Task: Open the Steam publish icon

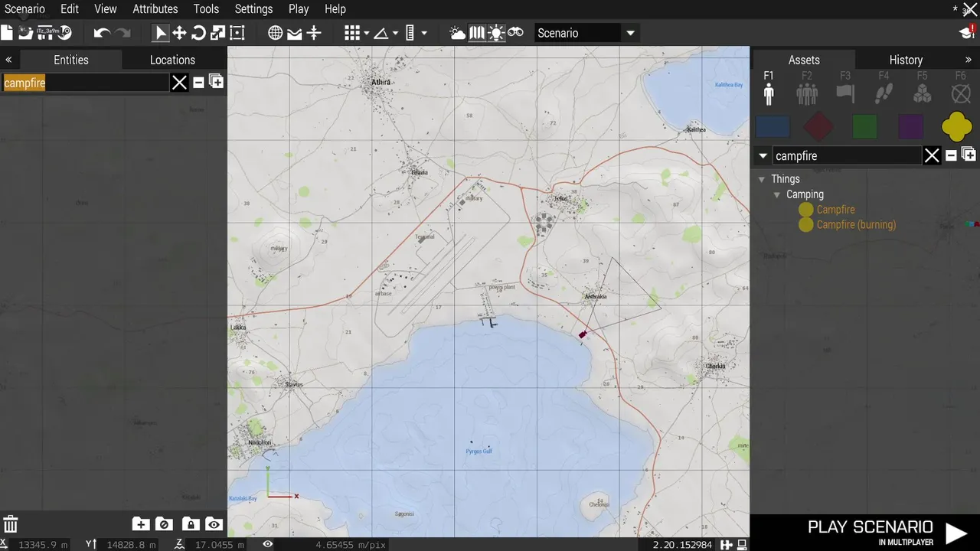Action: 65,33
